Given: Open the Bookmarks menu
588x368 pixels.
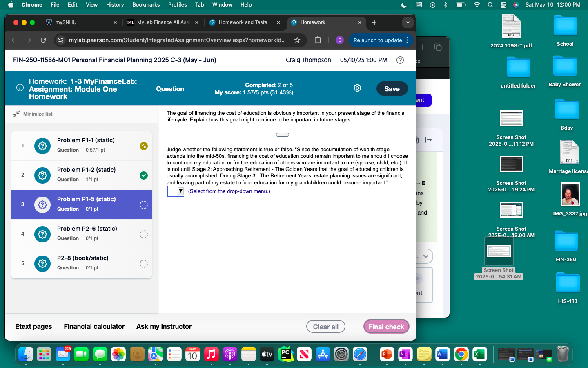Looking at the screenshot, I should pos(146,4).
